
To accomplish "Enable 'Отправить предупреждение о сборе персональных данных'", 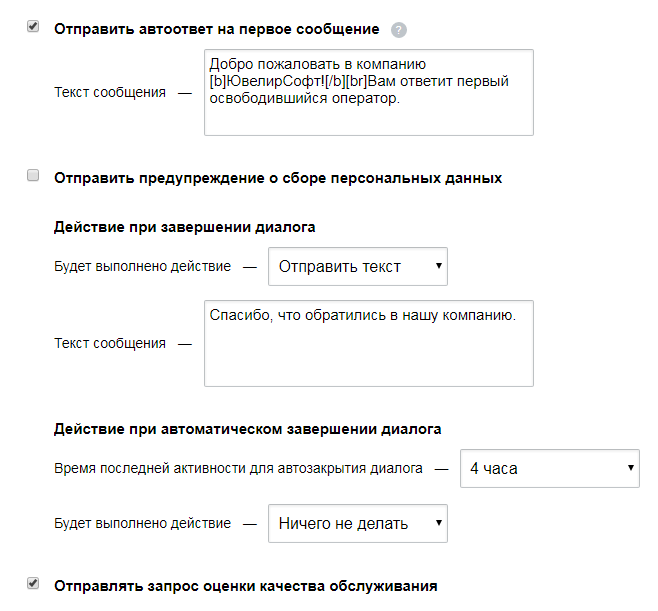I will point(33,175).
